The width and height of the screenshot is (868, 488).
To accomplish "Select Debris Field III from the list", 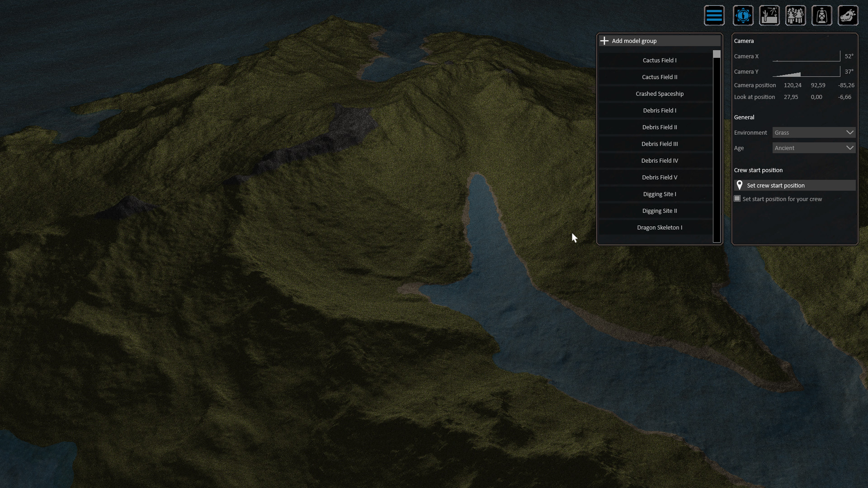I will click(660, 144).
